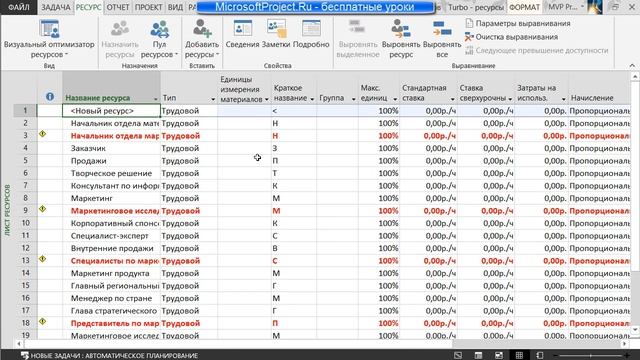Open resource Заметки
Image resolution: width=640 pixels, height=360 pixels.
276,35
